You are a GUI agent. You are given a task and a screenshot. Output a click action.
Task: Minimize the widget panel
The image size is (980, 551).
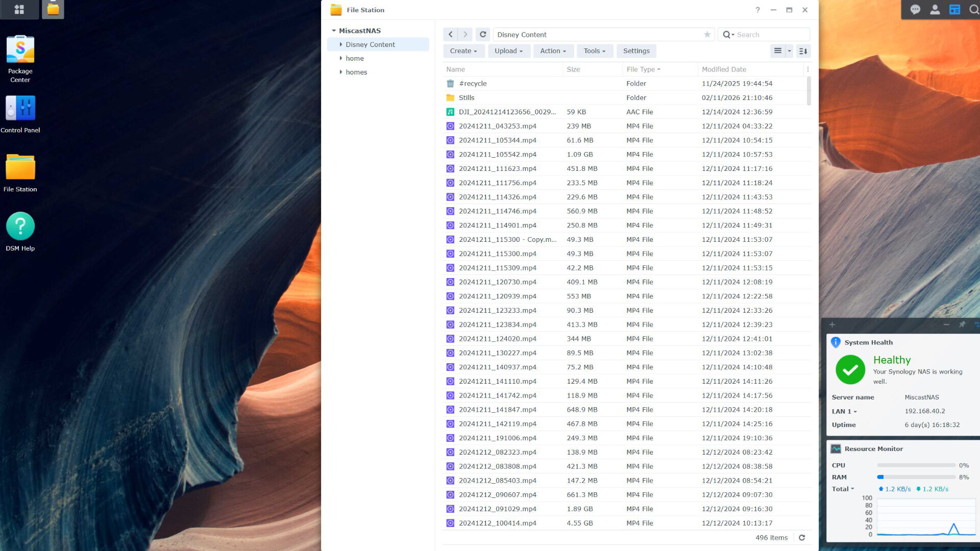[946, 324]
